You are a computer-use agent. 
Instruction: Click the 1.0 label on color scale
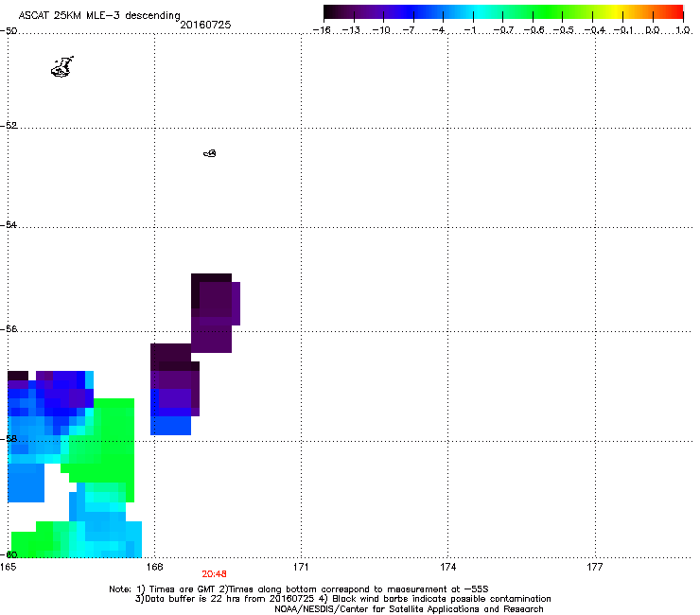click(683, 30)
